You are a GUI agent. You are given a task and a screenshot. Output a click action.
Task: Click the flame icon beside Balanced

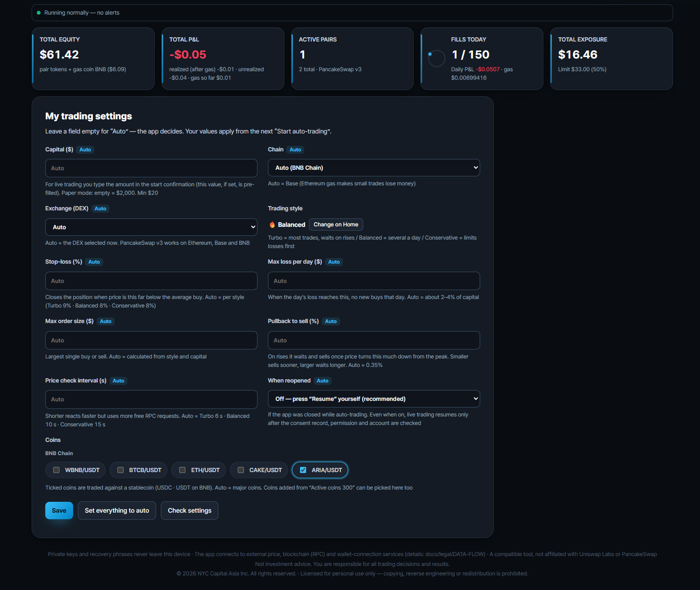(272, 224)
